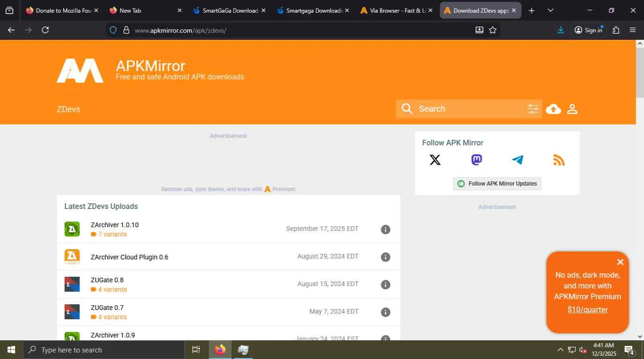
Task: Close the Download ZDevs apps tab
Action: tap(514, 10)
